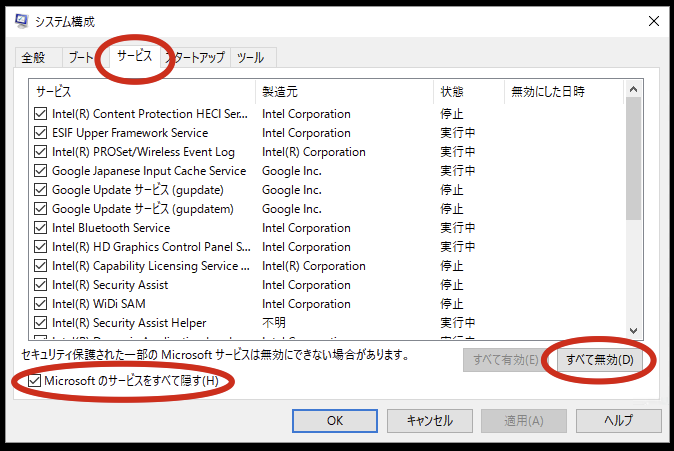The width and height of the screenshot is (674, 451).
Task: Click the scrollbar up arrow
Action: (633, 89)
